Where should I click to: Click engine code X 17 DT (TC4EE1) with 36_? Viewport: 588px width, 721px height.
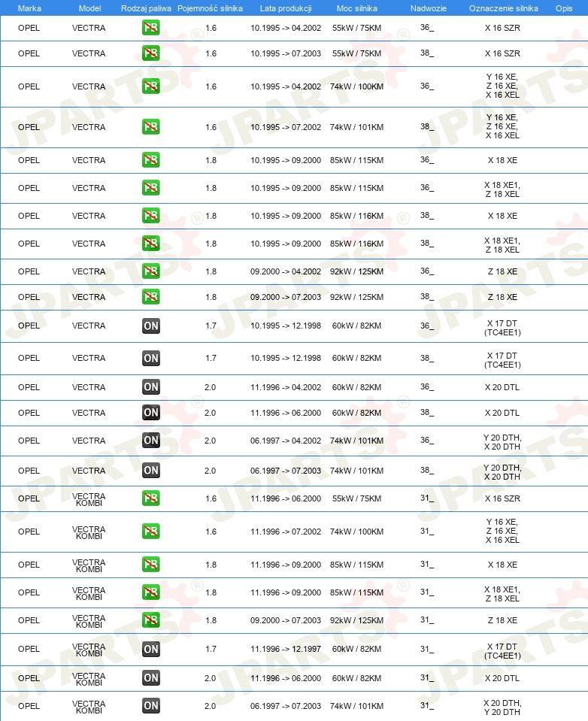click(x=502, y=328)
